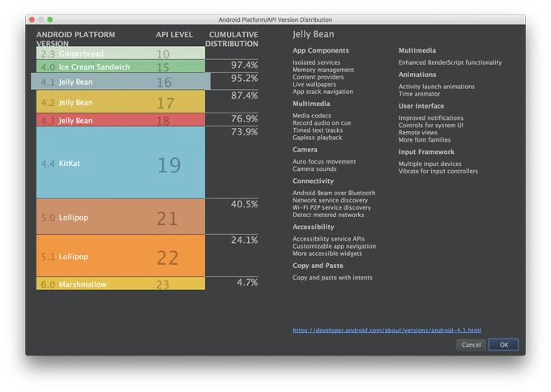Click the App Components heading
The image size is (551, 392).
pos(321,50)
